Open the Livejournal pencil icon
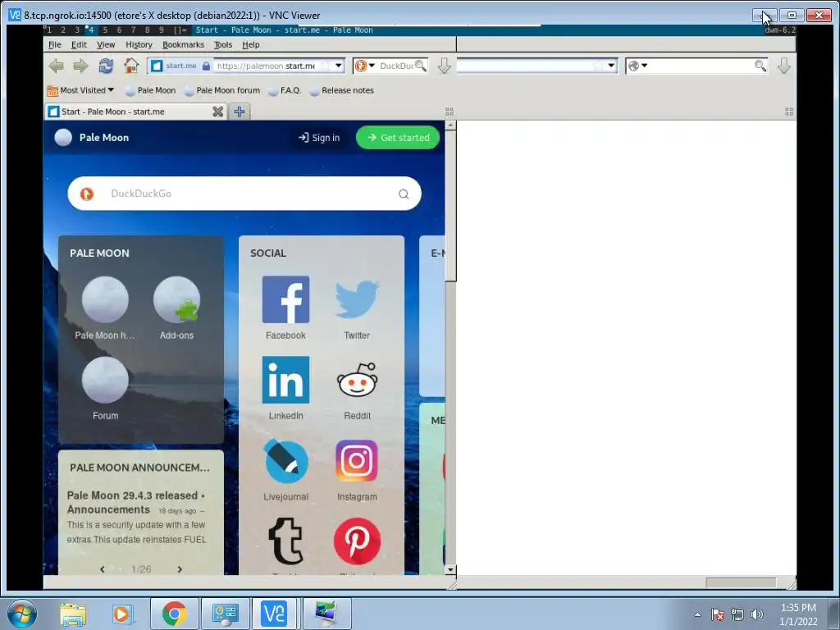Image resolution: width=840 pixels, height=630 pixels. (x=285, y=461)
